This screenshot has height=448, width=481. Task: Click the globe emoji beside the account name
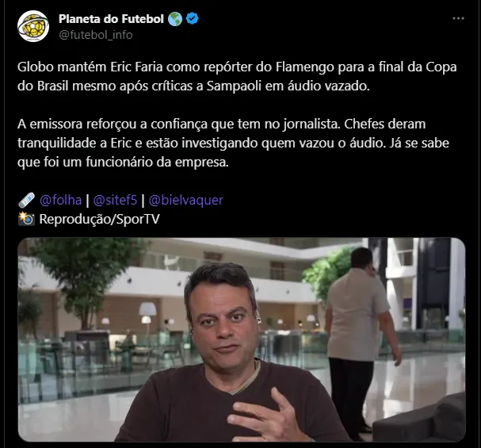(175, 19)
